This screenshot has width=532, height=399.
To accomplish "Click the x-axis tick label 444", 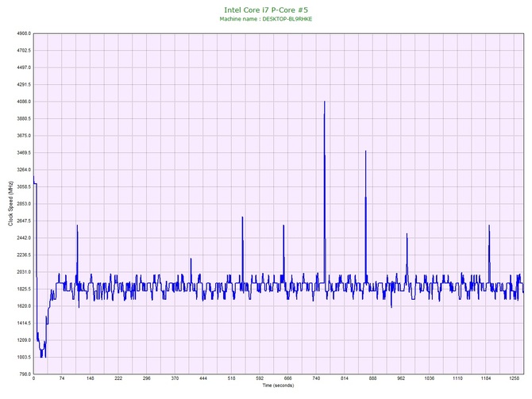I will click(x=203, y=378).
